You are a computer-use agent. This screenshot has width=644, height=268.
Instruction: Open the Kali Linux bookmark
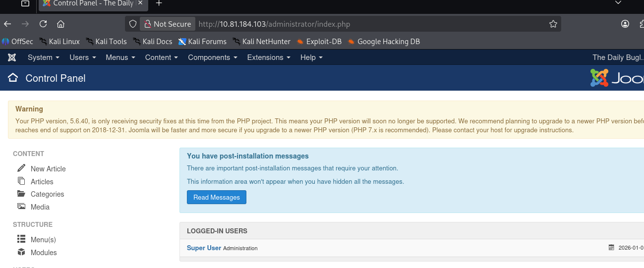59,42
